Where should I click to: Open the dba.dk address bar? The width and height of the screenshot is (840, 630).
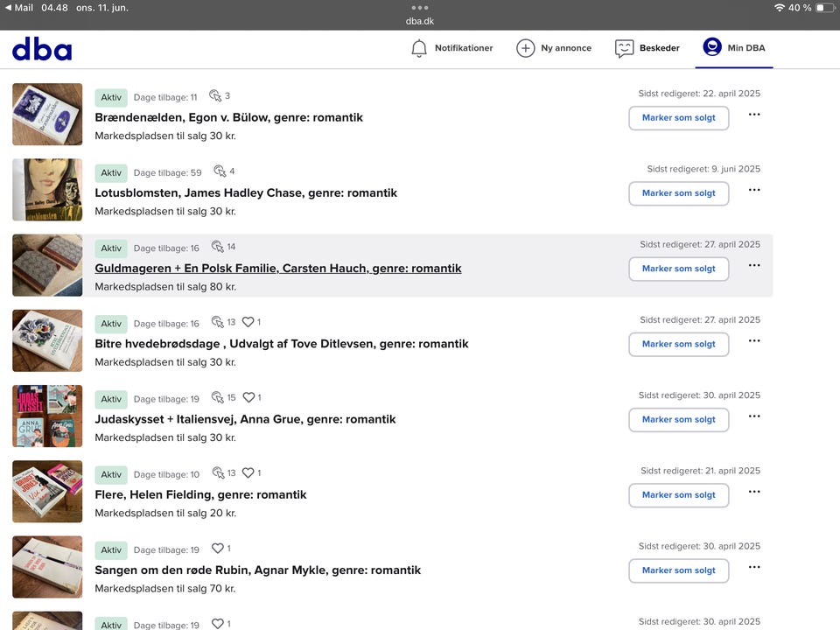(x=420, y=21)
